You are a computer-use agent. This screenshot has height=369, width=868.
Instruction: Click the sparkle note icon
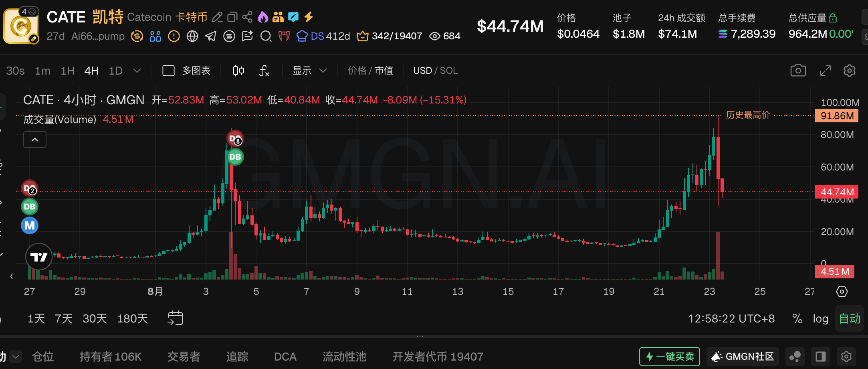[248, 36]
